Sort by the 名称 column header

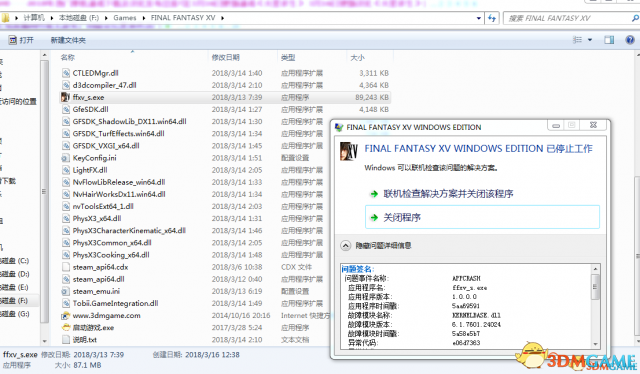[68, 58]
